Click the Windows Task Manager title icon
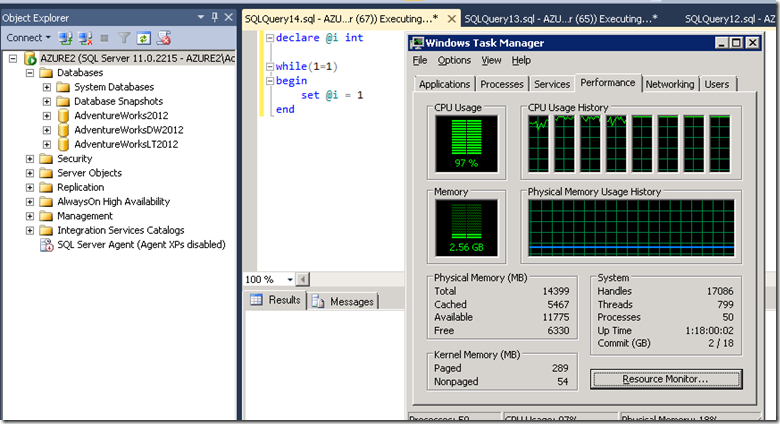The height and width of the screenshot is (424, 780). (x=417, y=43)
